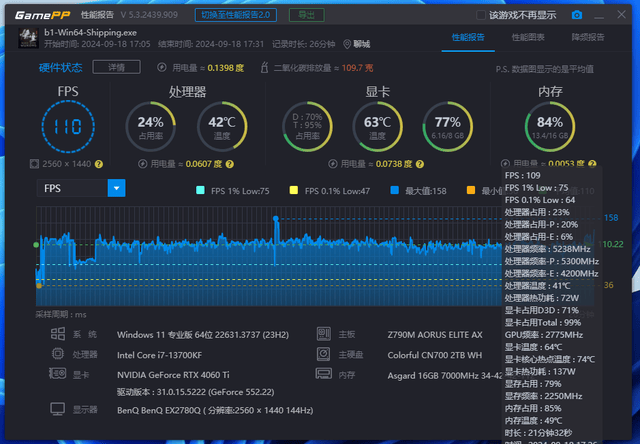
Task: Click the 详情 details button
Action: click(109, 67)
